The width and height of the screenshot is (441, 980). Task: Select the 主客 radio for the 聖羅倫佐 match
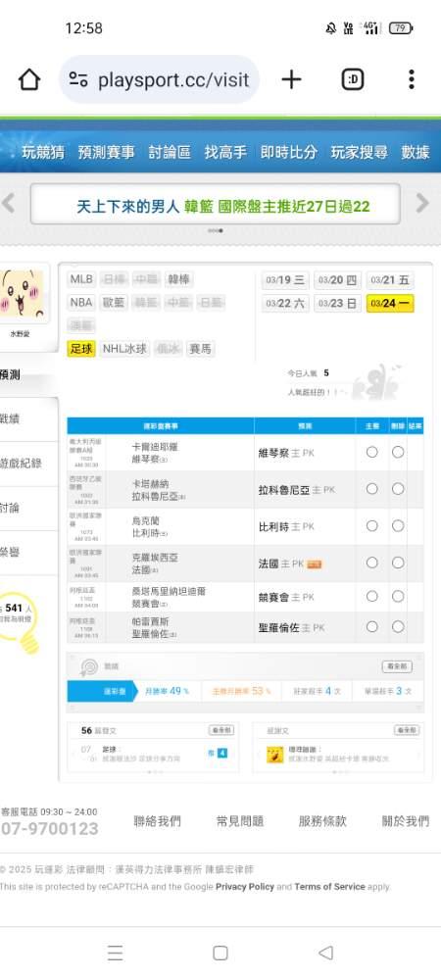372,627
